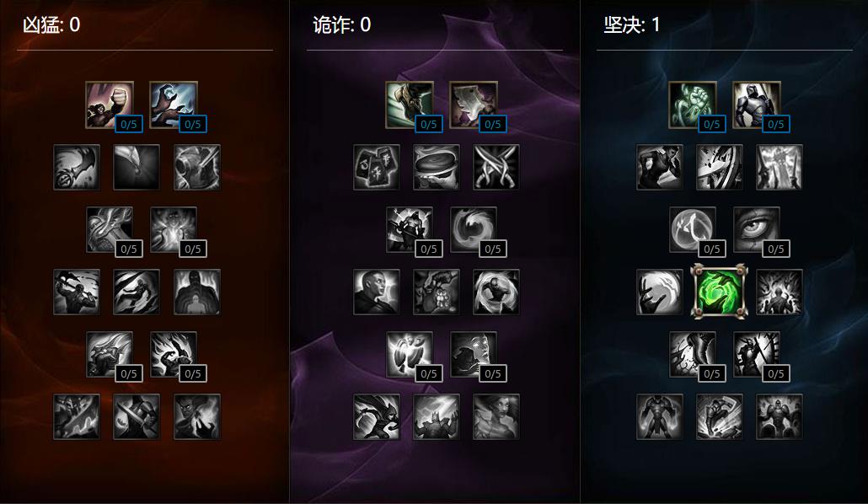Select the knight with halberd Legendary Guardian mastery
Screen dimensions: 868x504
point(757,355)
